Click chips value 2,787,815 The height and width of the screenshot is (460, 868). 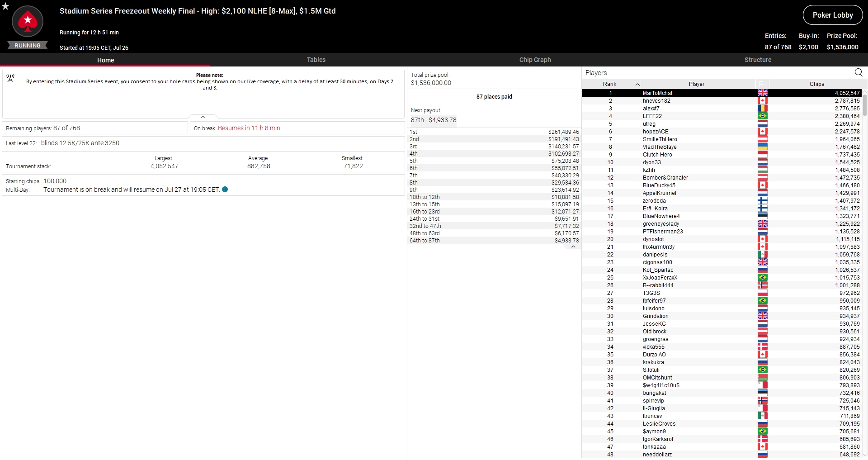pos(847,100)
